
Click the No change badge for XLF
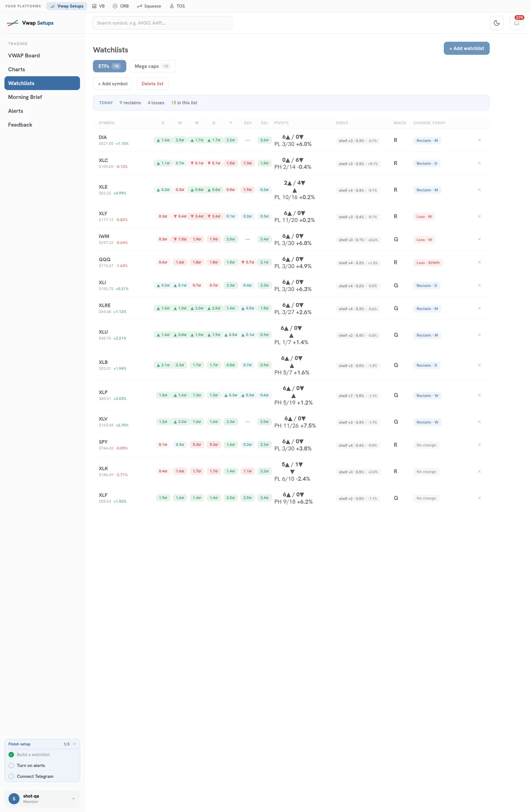[x=426, y=498]
